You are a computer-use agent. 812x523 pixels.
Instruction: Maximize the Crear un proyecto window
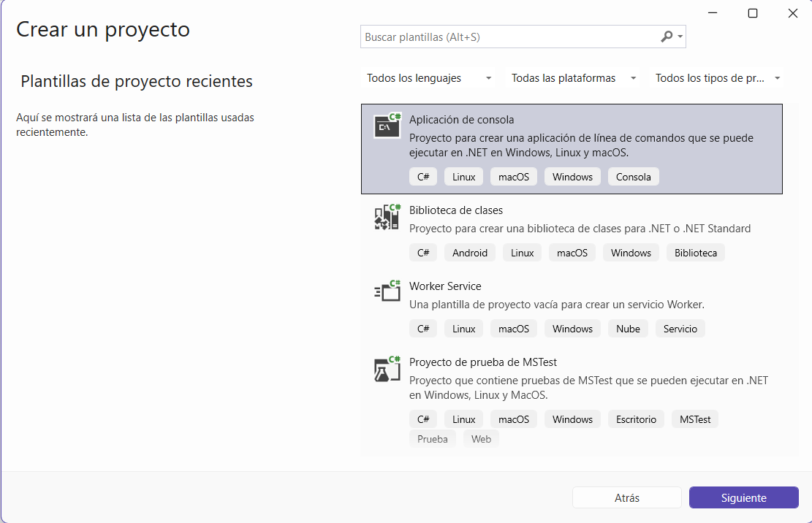(753, 13)
